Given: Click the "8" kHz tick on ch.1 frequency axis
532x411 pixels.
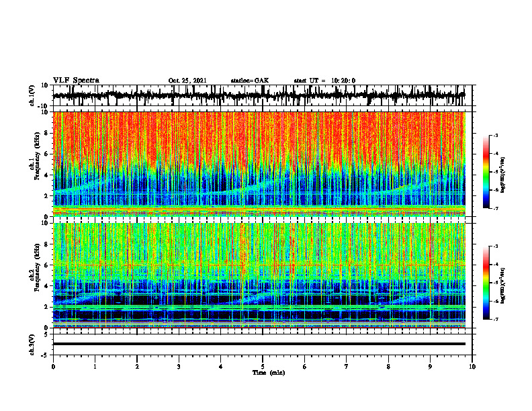Looking at the screenshot, I should point(47,133).
